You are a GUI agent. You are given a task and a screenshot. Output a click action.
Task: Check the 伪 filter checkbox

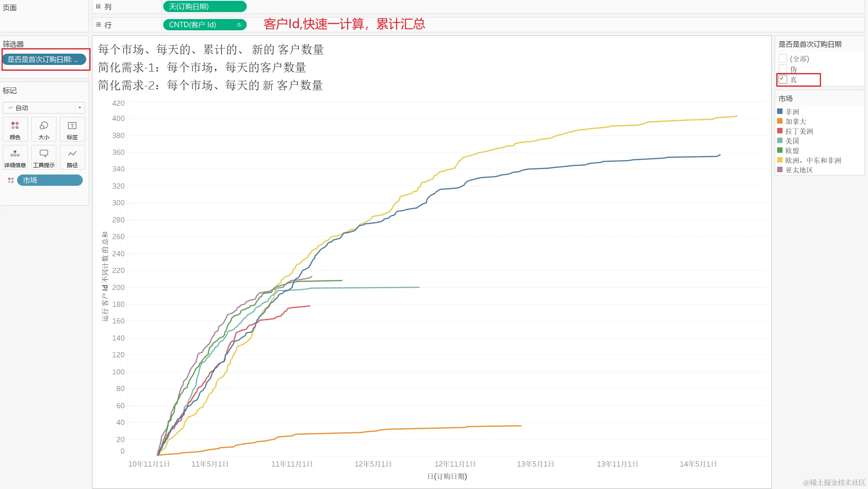(783, 69)
